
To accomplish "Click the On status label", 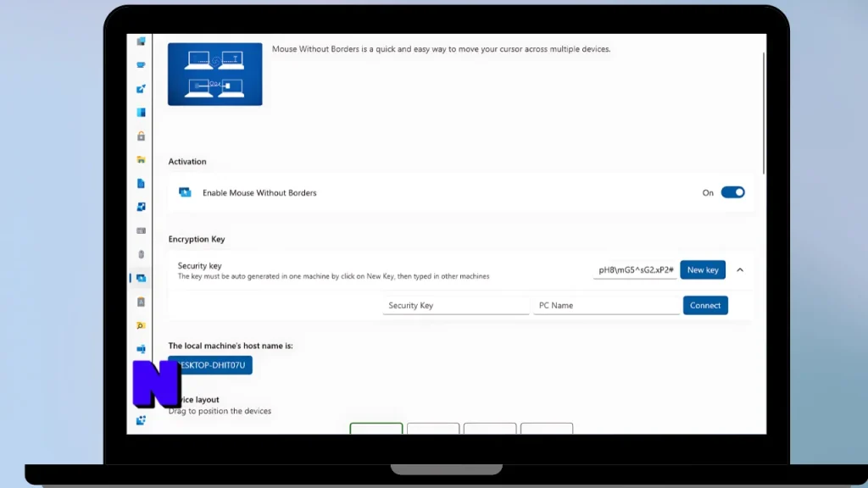I will coord(708,192).
